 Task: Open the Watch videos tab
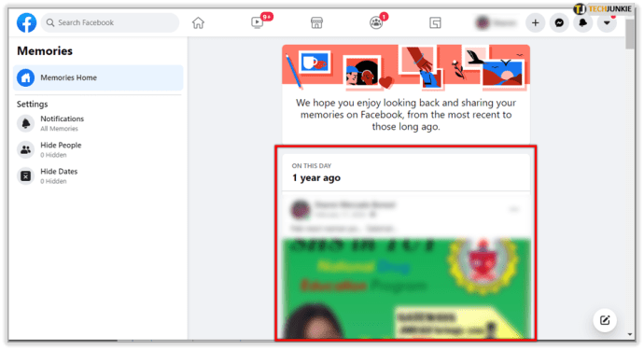pos(257,22)
